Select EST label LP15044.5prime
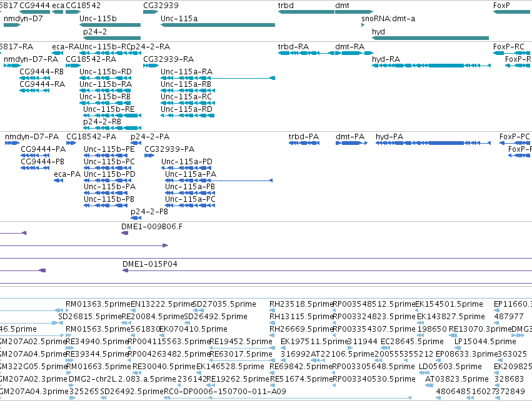The height and width of the screenshot is (401, 532). 485,342
